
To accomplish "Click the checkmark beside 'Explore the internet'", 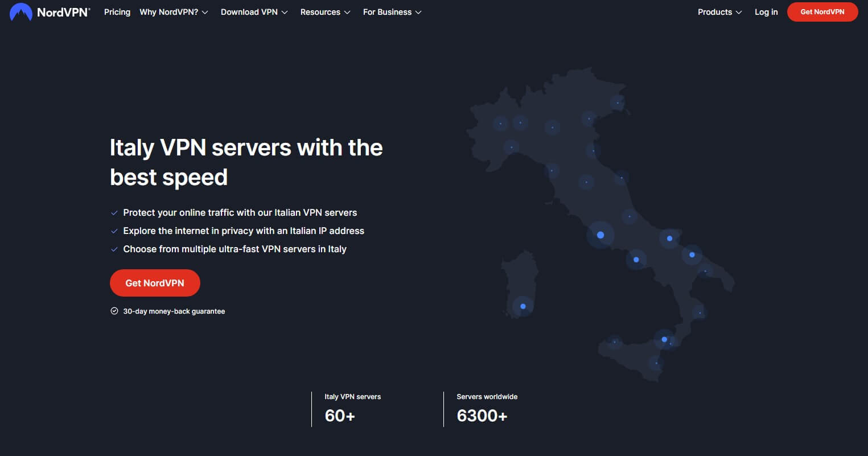I will coord(114,231).
